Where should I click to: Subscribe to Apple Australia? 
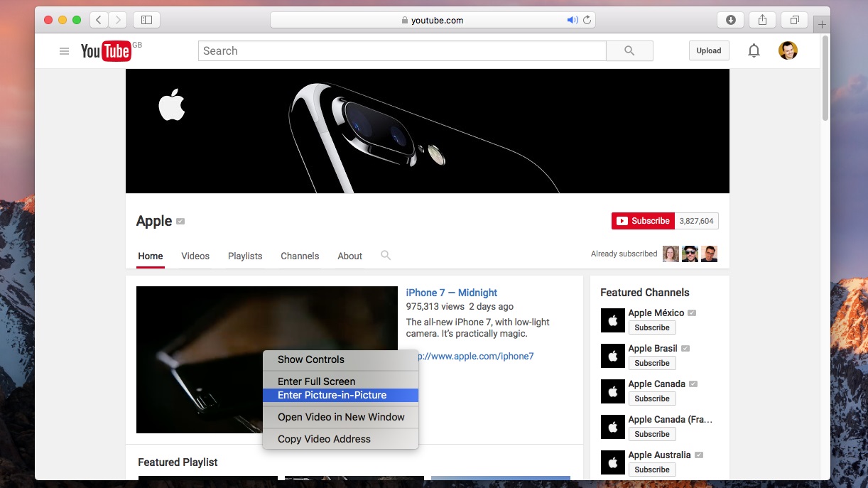pos(652,470)
